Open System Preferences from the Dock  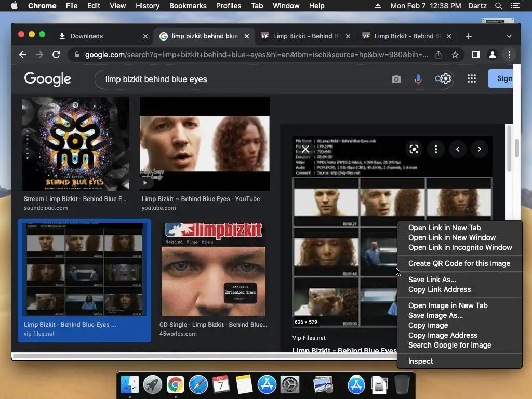pos(289,384)
